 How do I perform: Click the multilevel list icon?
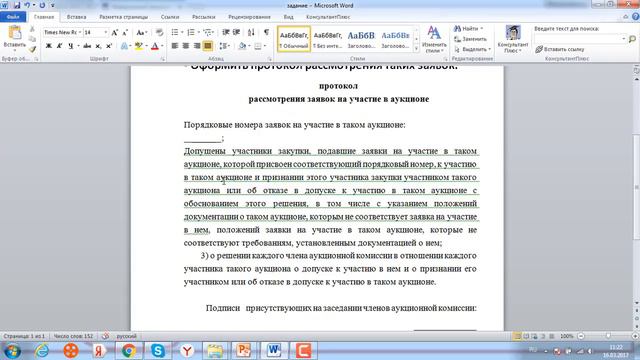pyautogui.click(x=207, y=32)
